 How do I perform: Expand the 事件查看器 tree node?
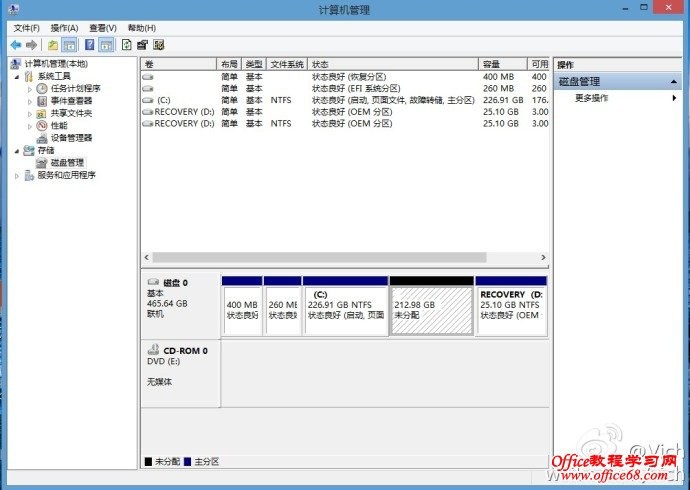30,101
